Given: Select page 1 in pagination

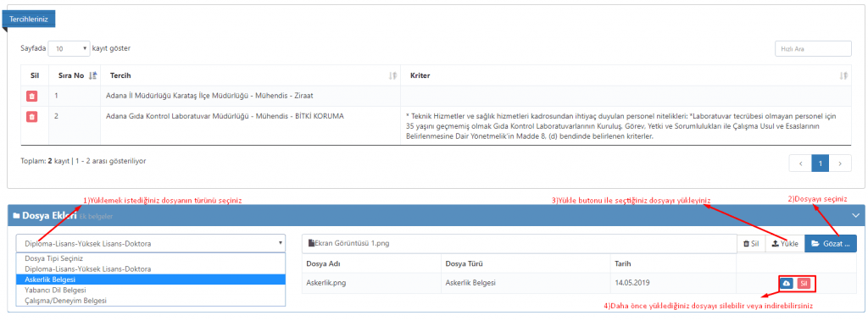Looking at the screenshot, I should pos(821,163).
